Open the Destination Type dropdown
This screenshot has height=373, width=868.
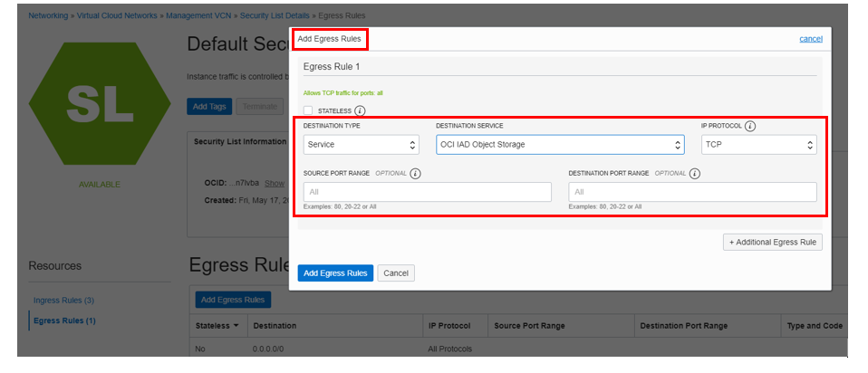coord(361,145)
